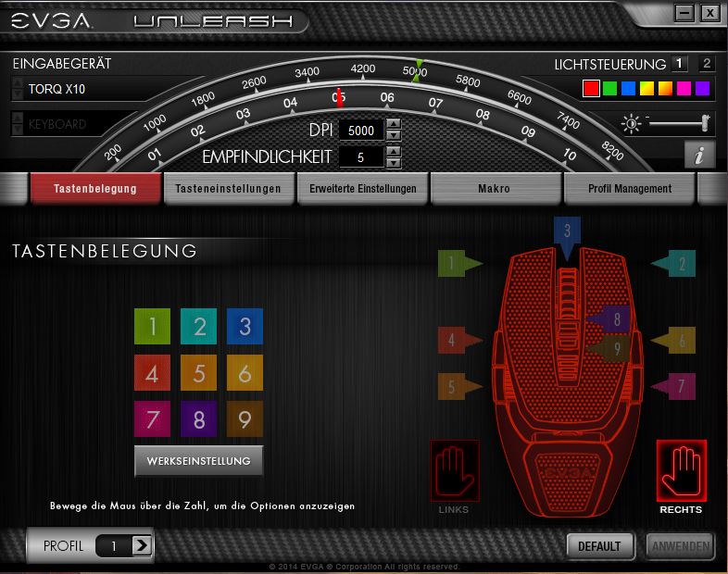Open the Tastenbelegung tab
Image resolution: width=728 pixels, height=574 pixels.
click(95, 188)
